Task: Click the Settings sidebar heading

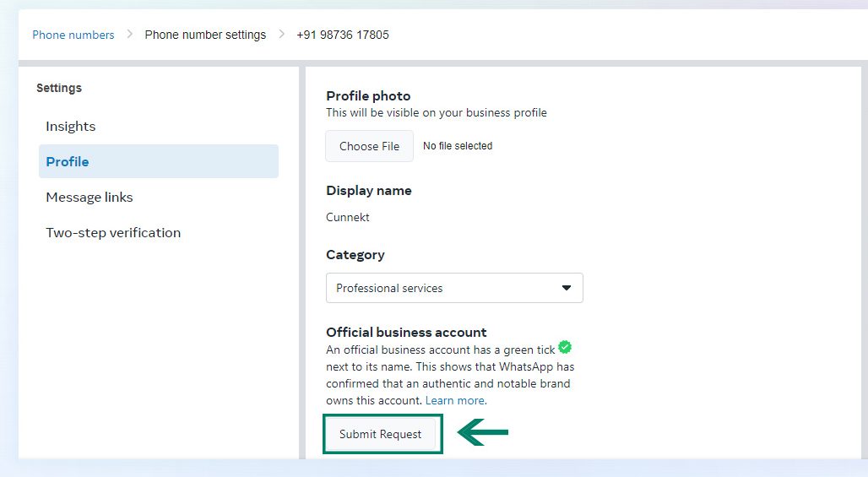Action: coord(59,88)
